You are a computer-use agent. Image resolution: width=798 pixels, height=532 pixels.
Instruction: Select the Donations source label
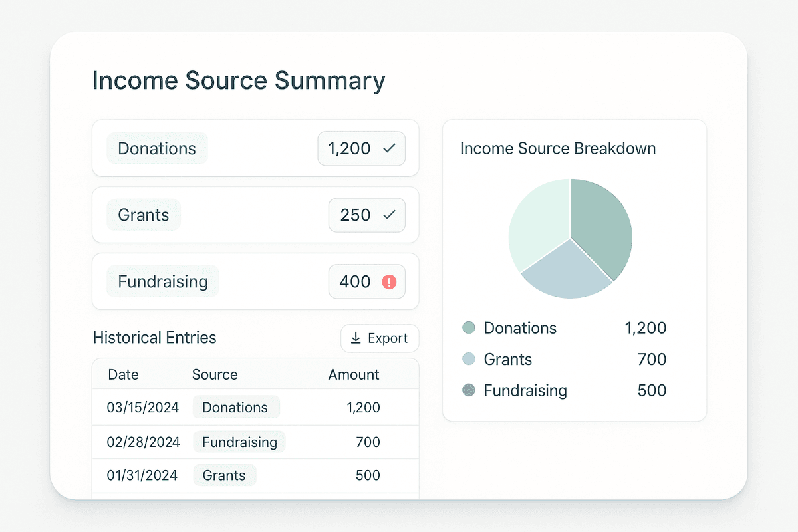click(x=157, y=148)
